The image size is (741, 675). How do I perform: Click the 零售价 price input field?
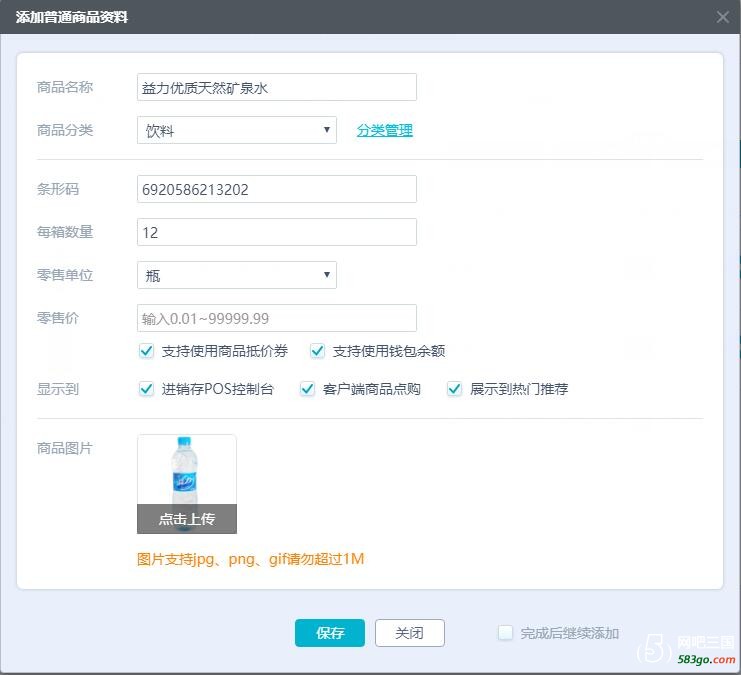[x=276, y=318]
